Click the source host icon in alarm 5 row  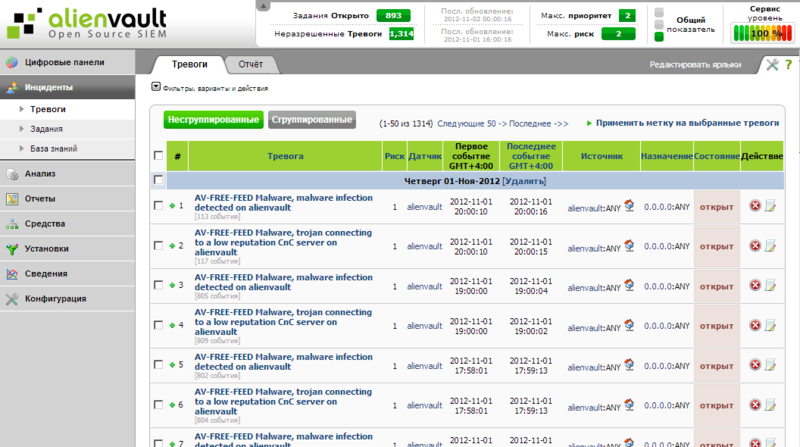tap(629, 364)
